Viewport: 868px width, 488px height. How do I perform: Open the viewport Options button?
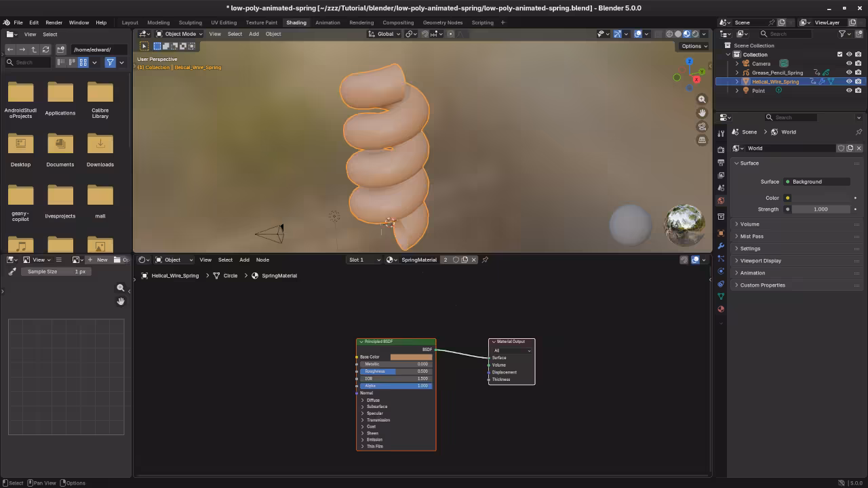pyautogui.click(x=693, y=45)
